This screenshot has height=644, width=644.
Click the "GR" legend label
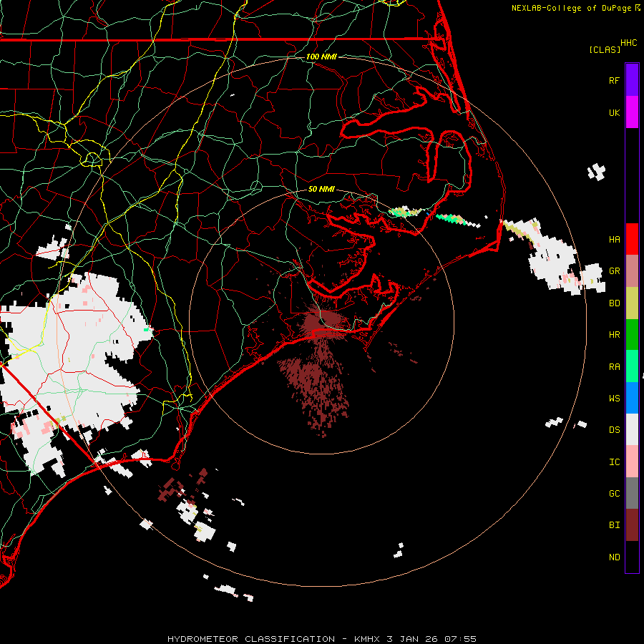tap(614, 271)
